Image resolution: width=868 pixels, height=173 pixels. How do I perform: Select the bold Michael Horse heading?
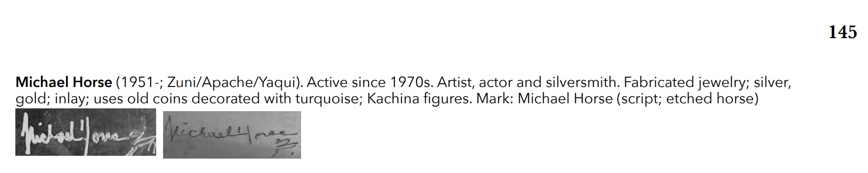pyautogui.click(x=64, y=83)
